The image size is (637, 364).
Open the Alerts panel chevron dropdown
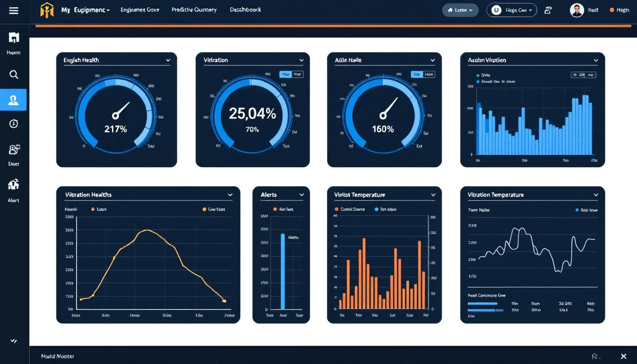[301, 194]
